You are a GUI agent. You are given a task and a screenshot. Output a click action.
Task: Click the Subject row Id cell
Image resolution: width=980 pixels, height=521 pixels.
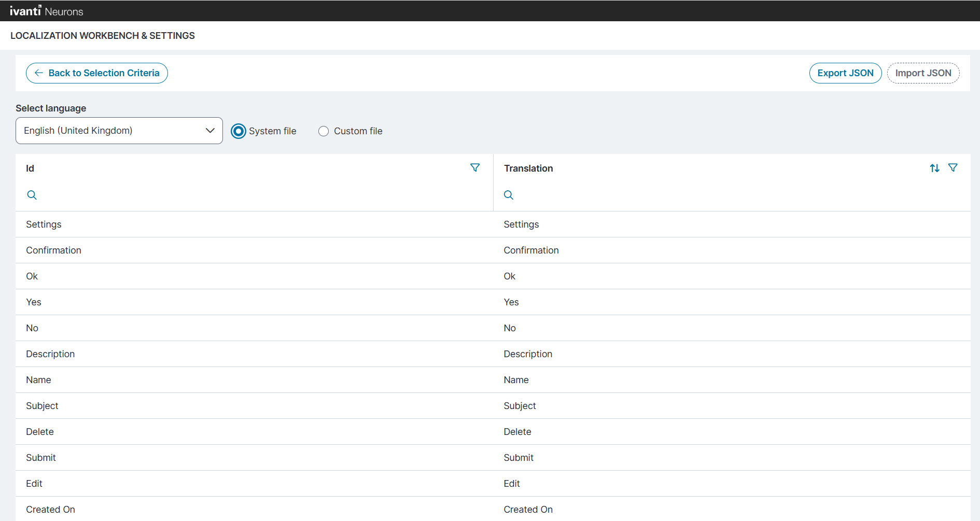(x=43, y=406)
